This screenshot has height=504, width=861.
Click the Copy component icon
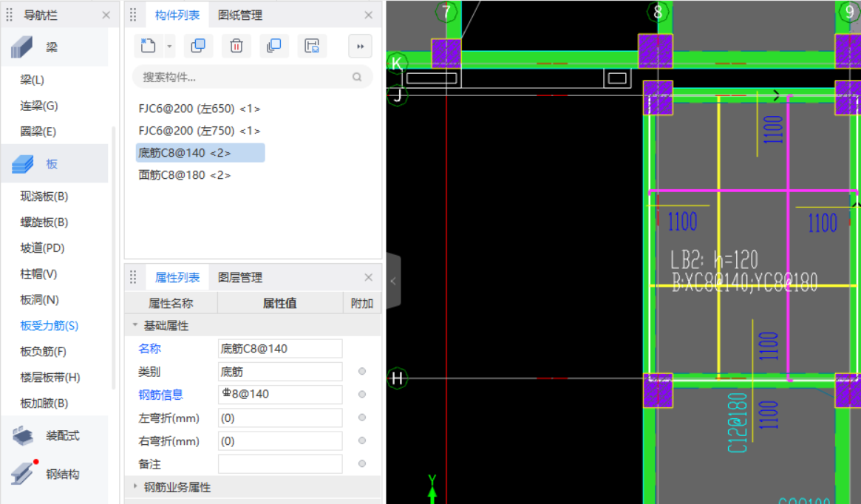pyautogui.click(x=198, y=46)
